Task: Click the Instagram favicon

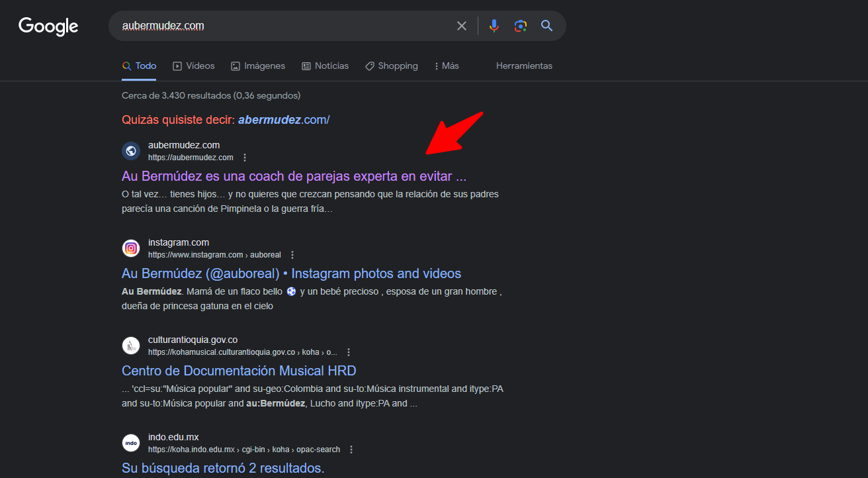Action: click(131, 248)
